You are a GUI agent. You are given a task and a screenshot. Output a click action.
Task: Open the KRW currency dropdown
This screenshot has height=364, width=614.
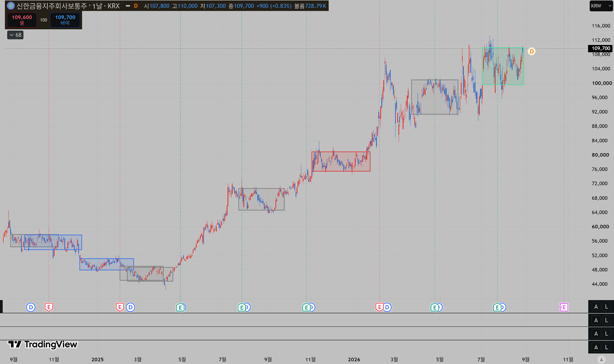(x=601, y=6)
